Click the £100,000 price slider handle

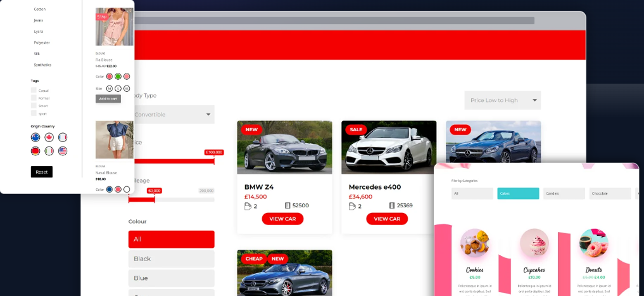(214, 153)
